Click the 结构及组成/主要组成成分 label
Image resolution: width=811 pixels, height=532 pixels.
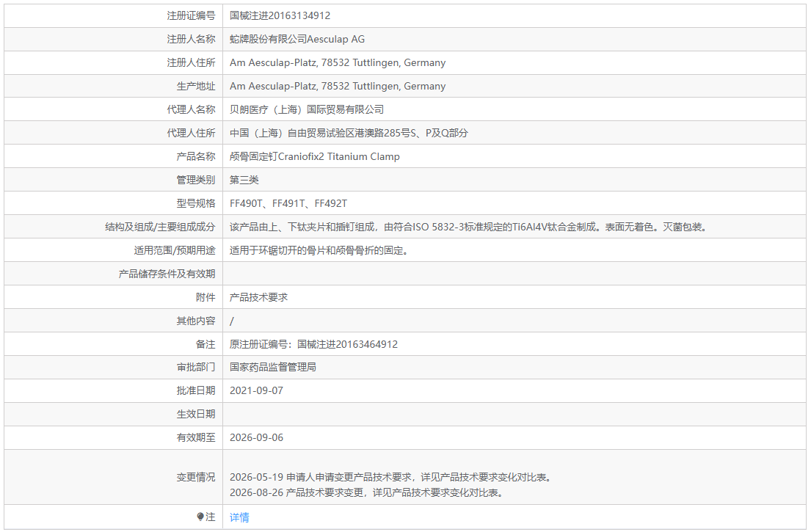pyautogui.click(x=160, y=227)
